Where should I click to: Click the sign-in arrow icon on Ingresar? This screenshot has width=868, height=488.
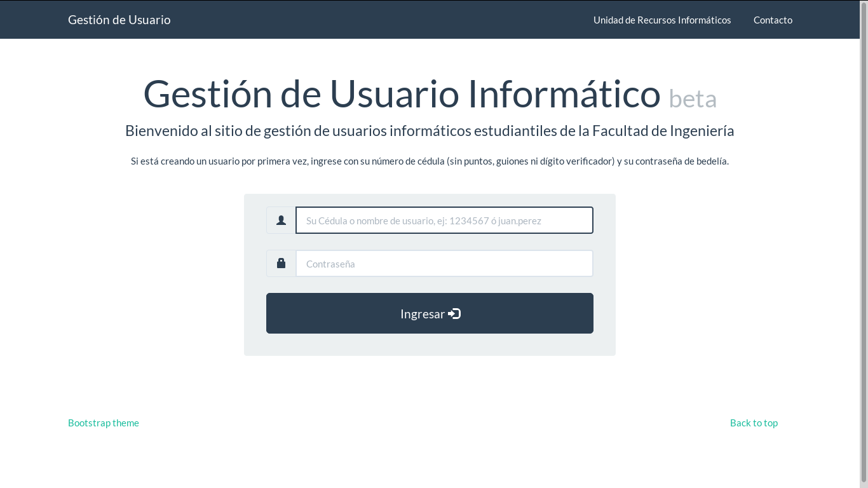coord(454,313)
